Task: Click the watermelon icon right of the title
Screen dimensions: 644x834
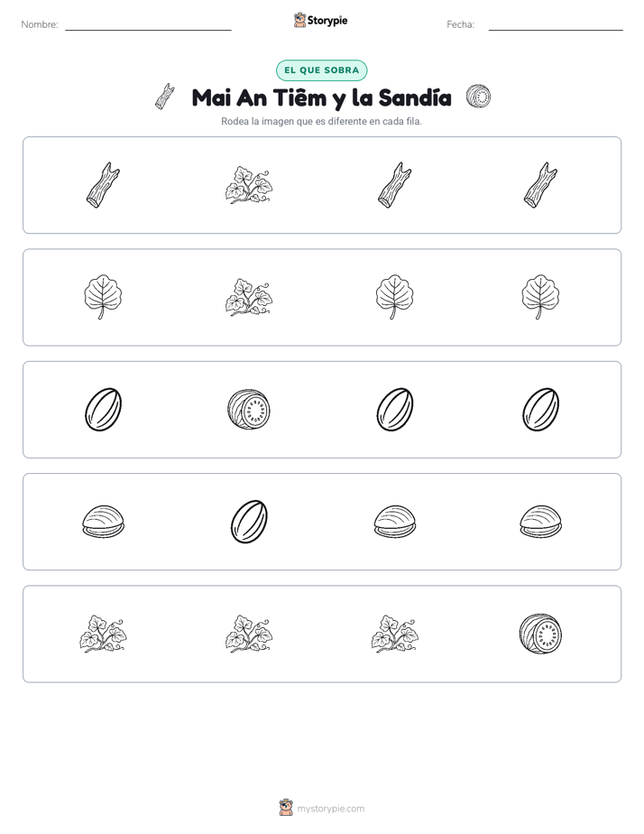Action: click(478, 97)
